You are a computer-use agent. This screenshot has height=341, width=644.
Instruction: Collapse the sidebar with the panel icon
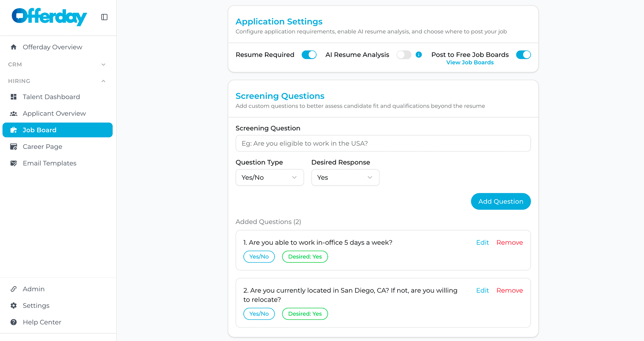pos(104,17)
